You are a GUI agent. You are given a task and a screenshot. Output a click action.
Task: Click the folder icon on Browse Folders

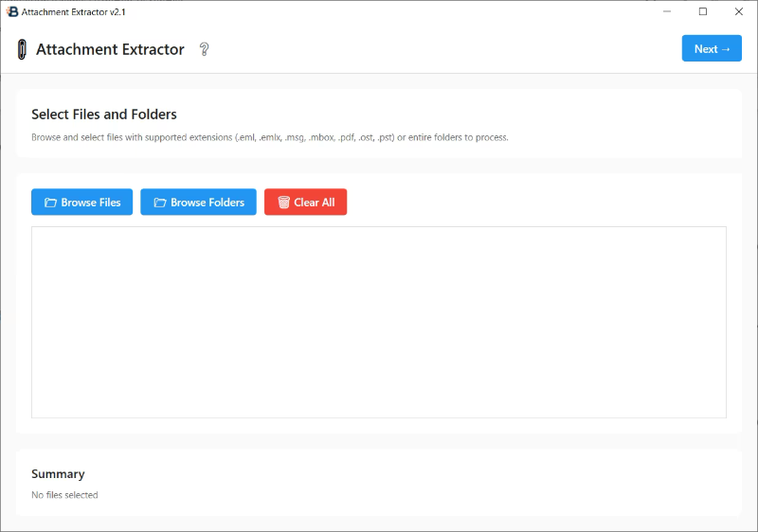pyautogui.click(x=160, y=203)
